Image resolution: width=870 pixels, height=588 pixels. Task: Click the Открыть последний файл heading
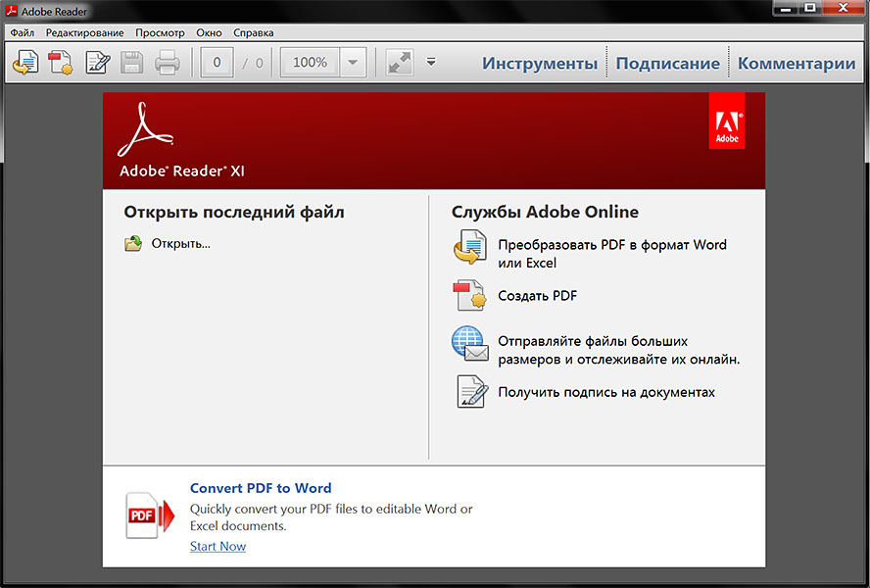[x=234, y=212]
